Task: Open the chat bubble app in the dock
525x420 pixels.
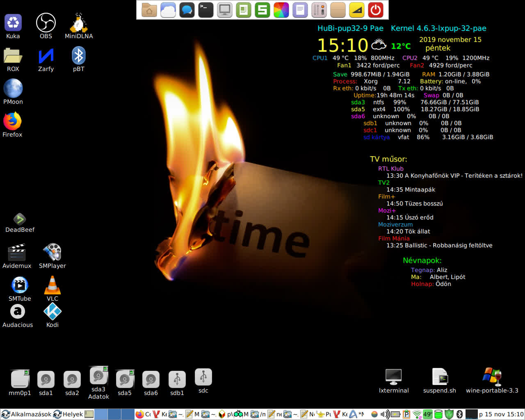Action: 187,10
